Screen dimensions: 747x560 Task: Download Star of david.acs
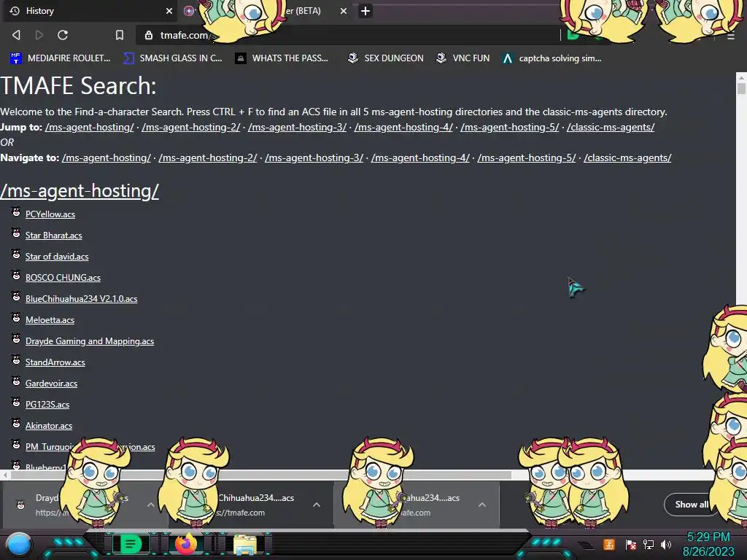[x=57, y=257]
